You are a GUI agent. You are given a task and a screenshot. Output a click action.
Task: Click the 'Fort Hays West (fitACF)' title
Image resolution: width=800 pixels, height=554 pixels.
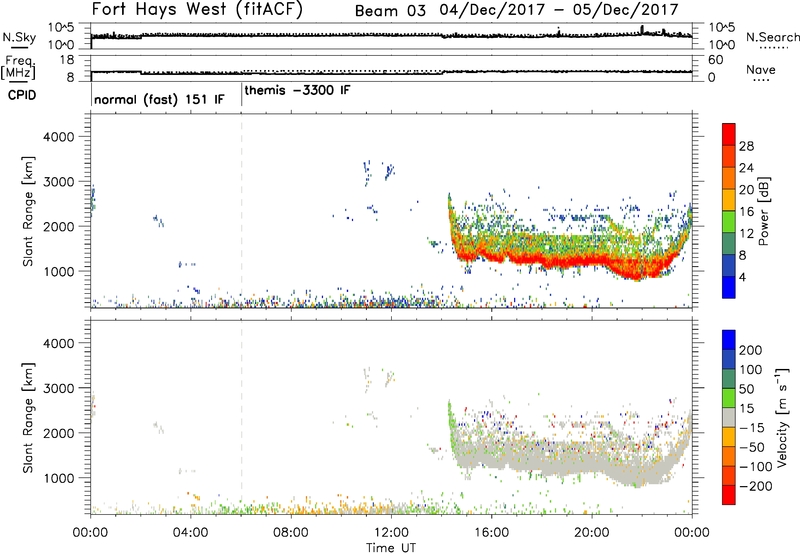click(197, 9)
